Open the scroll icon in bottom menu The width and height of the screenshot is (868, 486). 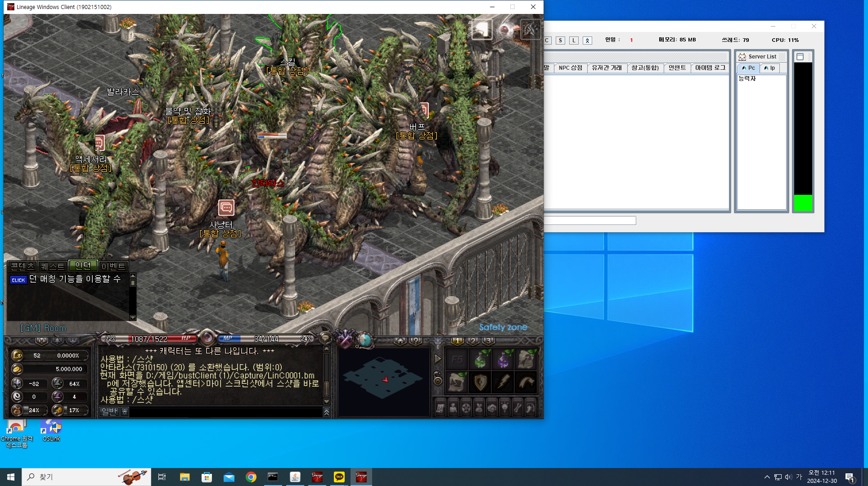(441, 408)
